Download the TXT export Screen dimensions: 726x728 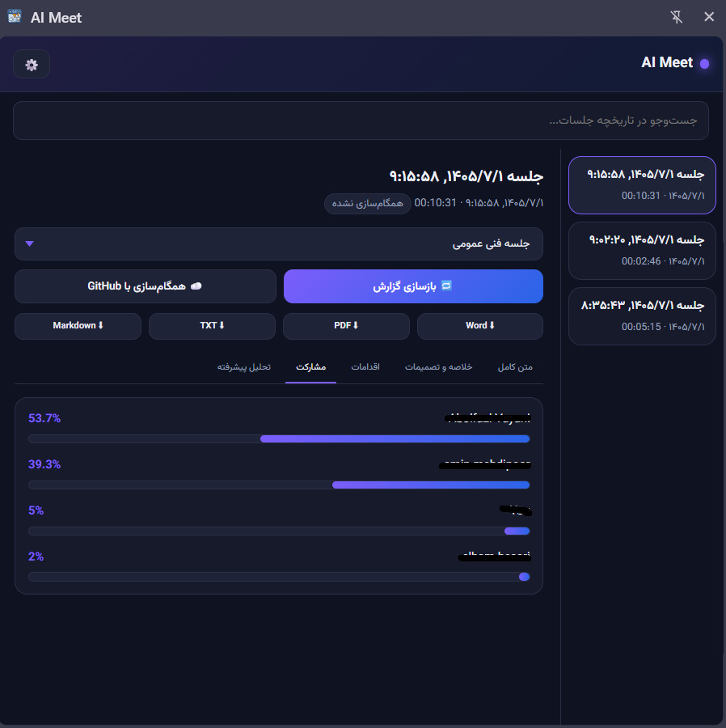tap(212, 326)
